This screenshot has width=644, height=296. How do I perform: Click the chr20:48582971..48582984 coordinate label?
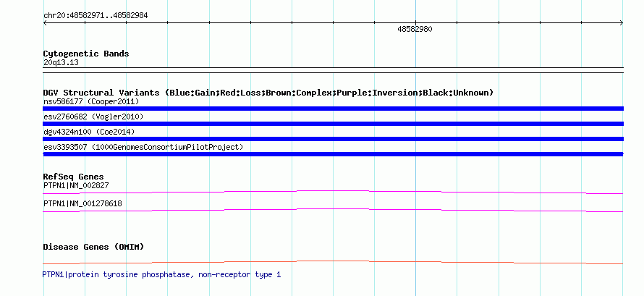(96, 16)
